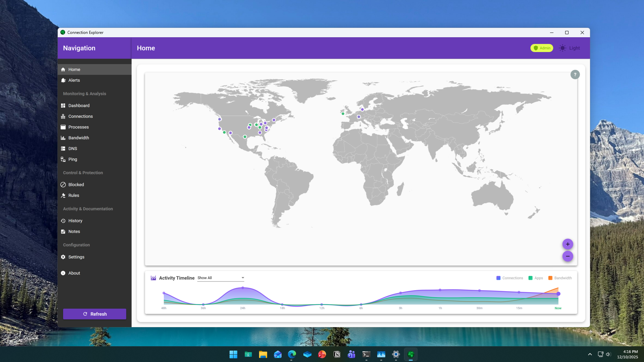
Task: Zoom in on the map with plus button
Action: (567, 244)
